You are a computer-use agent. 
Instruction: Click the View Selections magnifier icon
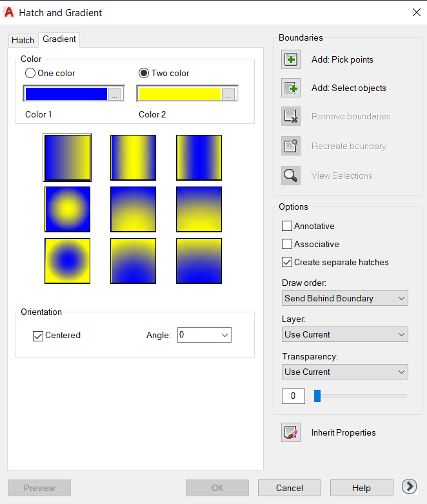[x=291, y=176]
